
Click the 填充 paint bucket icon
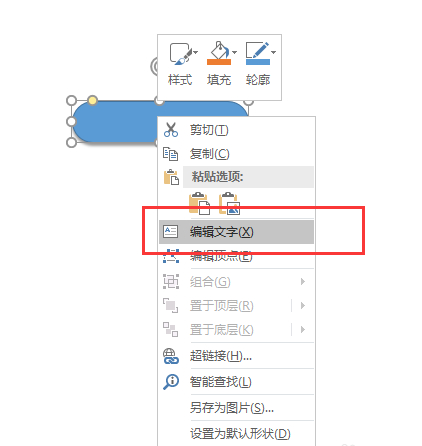(x=219, y=50)
